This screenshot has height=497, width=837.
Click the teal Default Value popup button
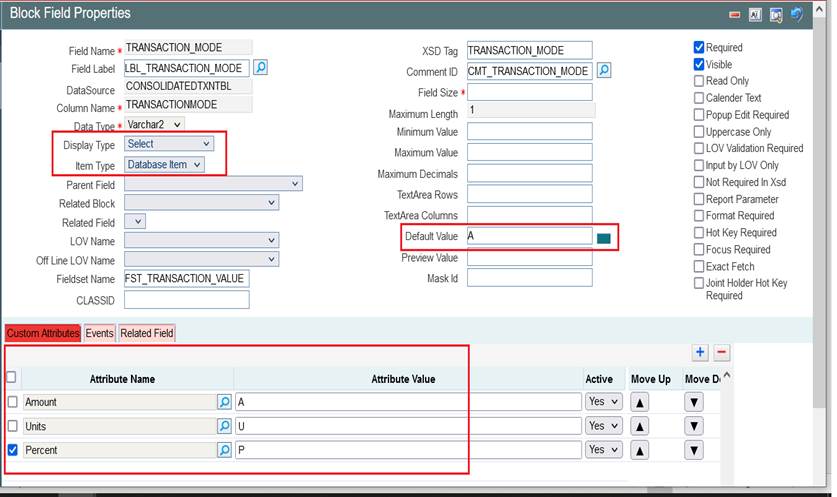click(604, 239)
